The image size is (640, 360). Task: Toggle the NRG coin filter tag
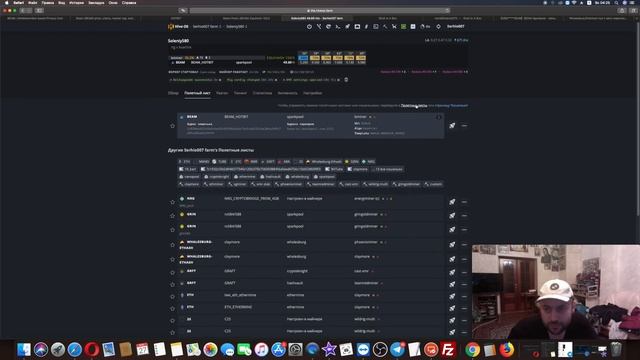click(x=369, y=162)
